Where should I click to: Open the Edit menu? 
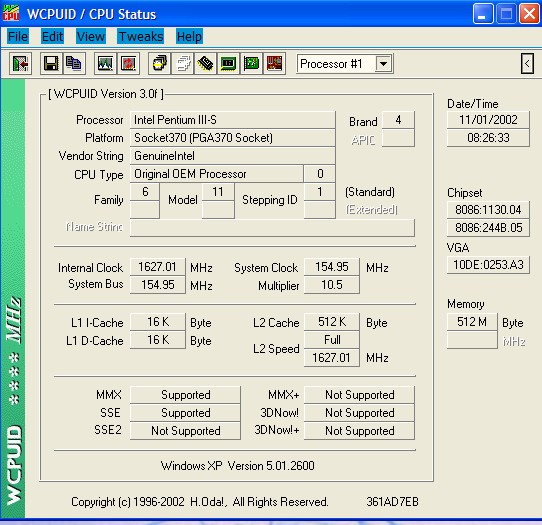click(53, 36)
